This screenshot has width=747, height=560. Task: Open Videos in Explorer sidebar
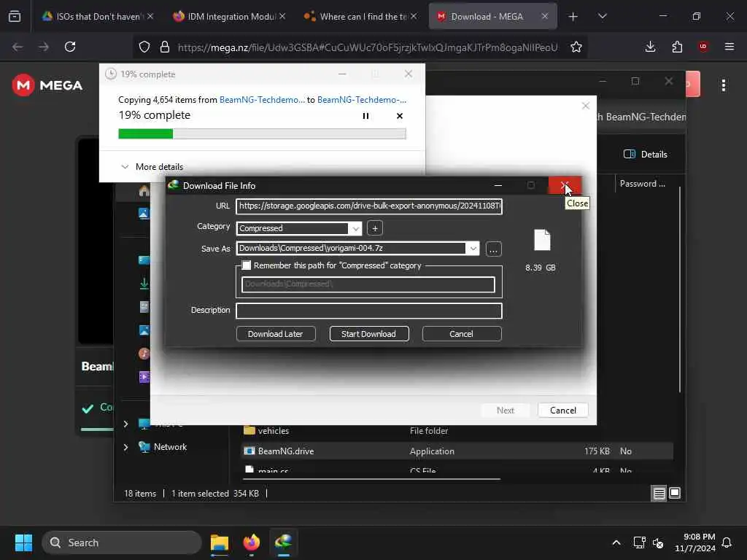144,377
